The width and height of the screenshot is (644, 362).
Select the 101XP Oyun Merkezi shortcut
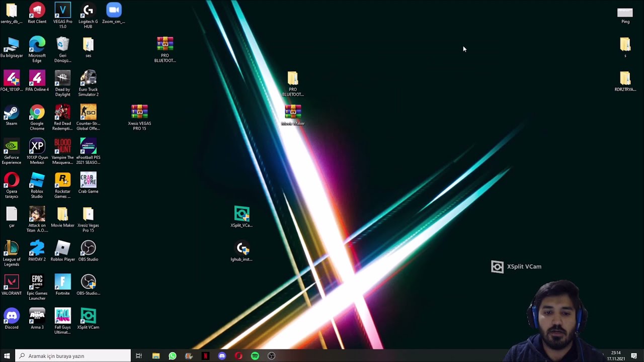click(x=37, y=152)
